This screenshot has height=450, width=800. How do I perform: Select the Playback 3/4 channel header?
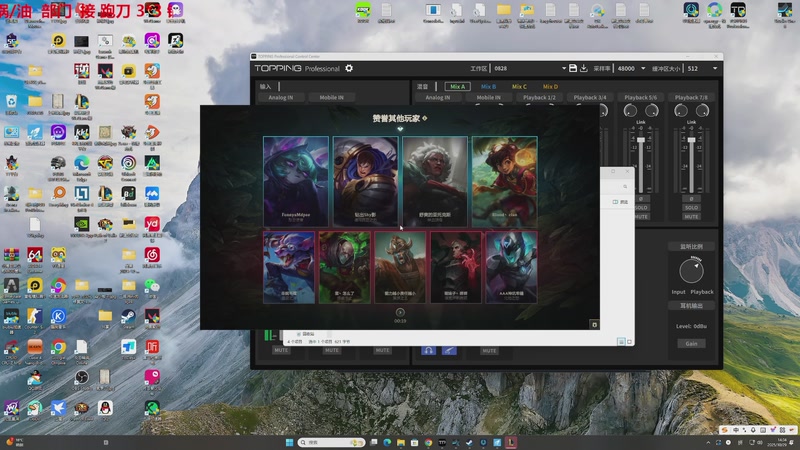click(590, 97)
